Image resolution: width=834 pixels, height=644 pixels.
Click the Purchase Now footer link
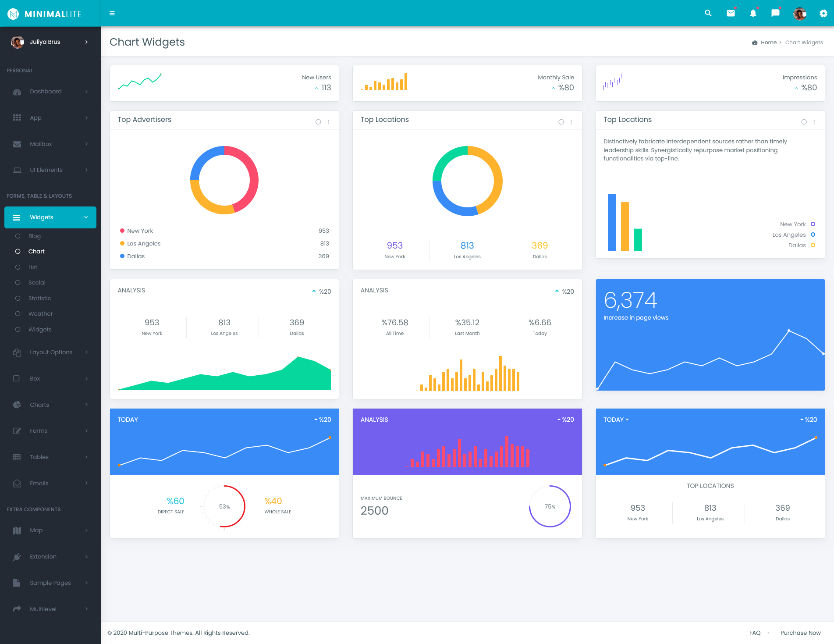tap(800, 633)
